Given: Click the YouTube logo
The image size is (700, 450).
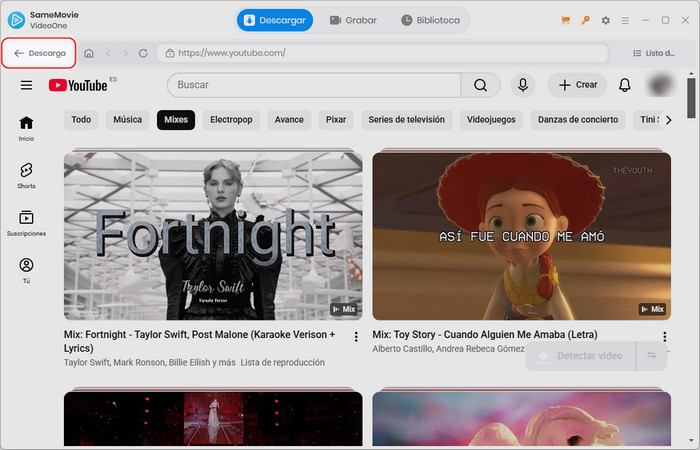Looking at the screenshot, I should 78,85.
